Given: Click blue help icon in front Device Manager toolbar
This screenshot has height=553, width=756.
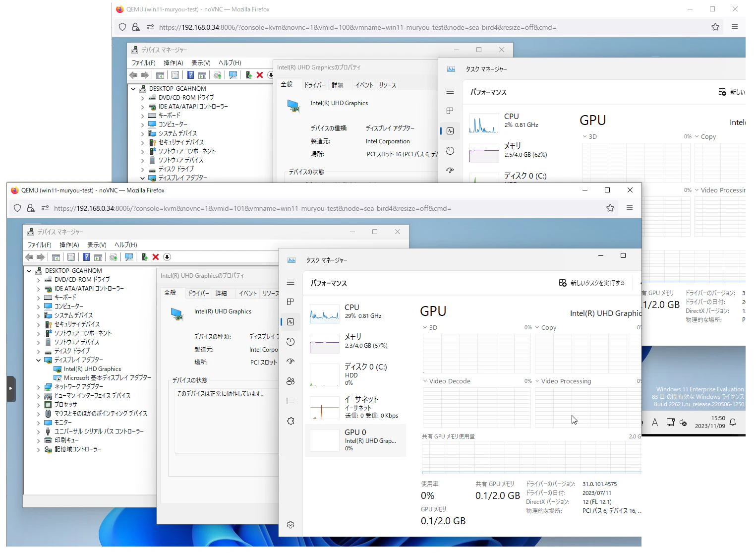Looking at the screenshot, I should tap(86, 257).
